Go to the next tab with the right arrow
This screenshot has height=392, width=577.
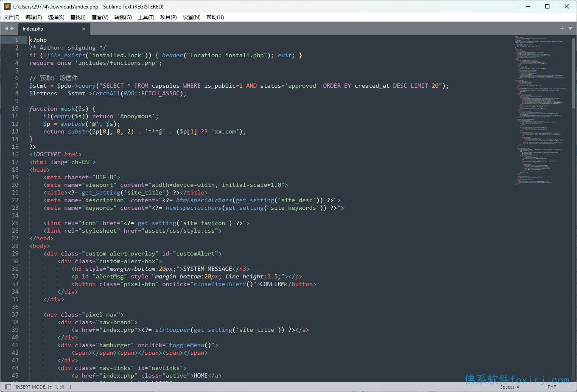coord(12,28)
